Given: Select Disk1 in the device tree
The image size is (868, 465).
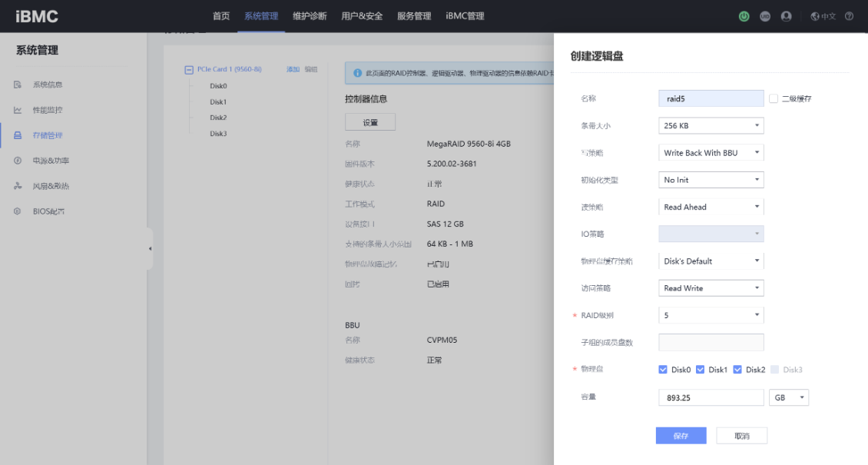Looking at the screenshot, I should (218, 102).
